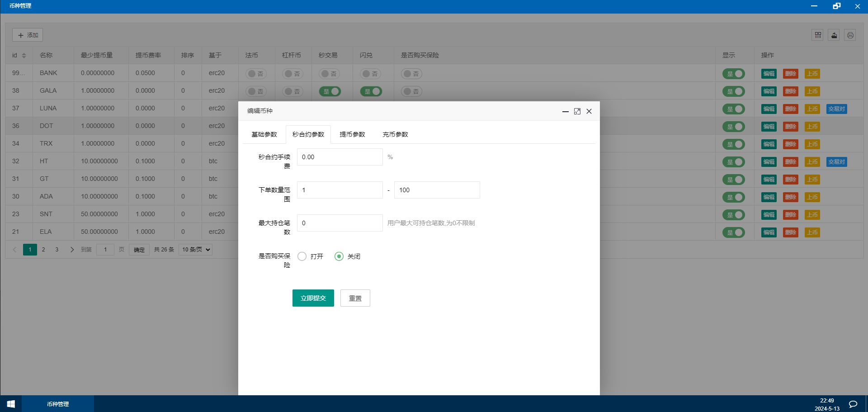Go to next page arrow in pagination

[x=72, y=250]
